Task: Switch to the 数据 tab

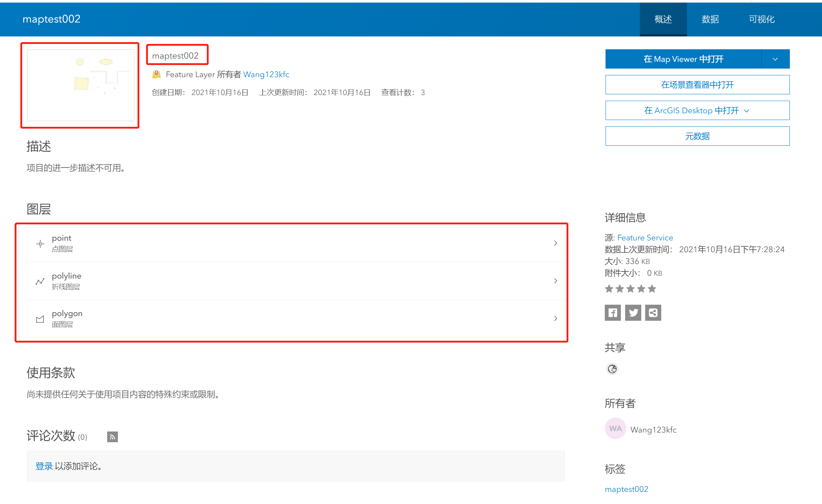Action: tap(710, 19)
